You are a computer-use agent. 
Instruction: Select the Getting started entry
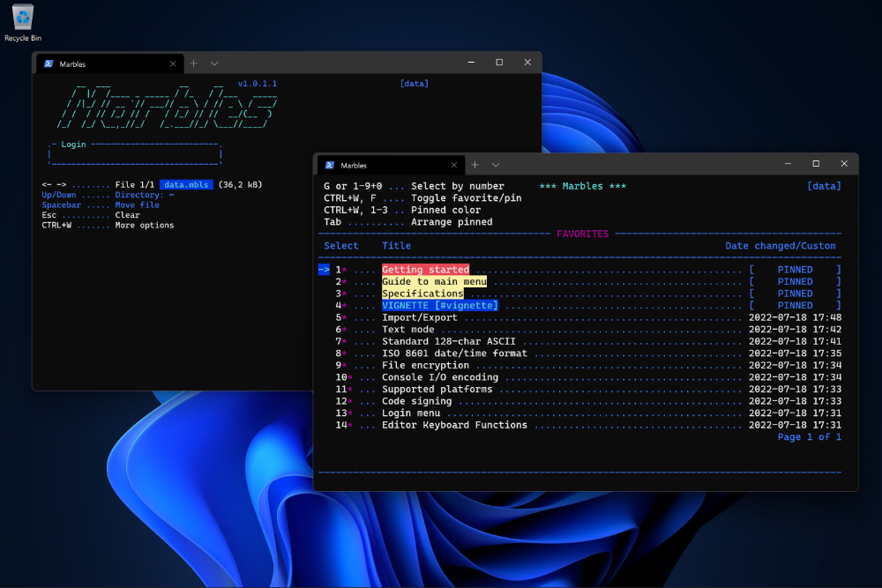tap(425, 269)
